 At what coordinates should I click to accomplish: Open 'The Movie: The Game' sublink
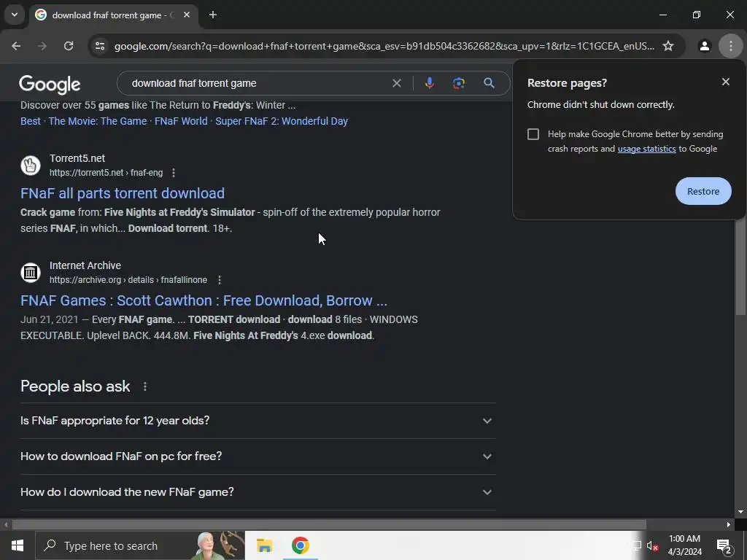pyautogui.click(x=98, y=121)
